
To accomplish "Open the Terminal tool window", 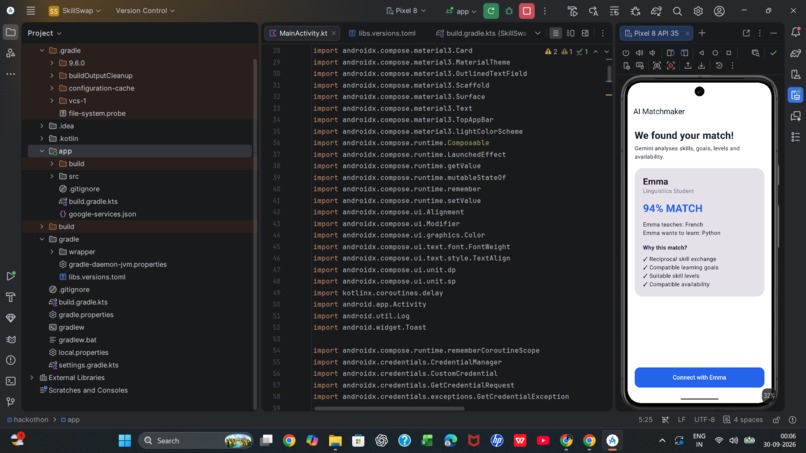I will tap(10, 381).
